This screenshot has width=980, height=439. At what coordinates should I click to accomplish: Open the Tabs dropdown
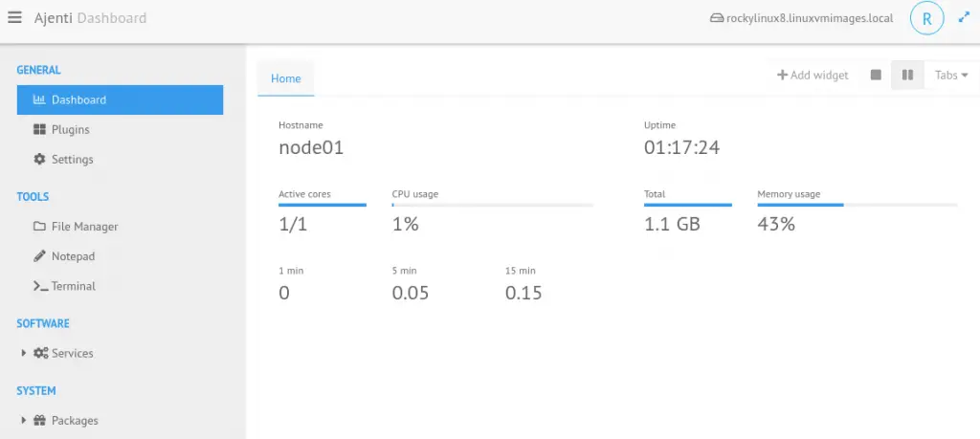click(951, 75)
